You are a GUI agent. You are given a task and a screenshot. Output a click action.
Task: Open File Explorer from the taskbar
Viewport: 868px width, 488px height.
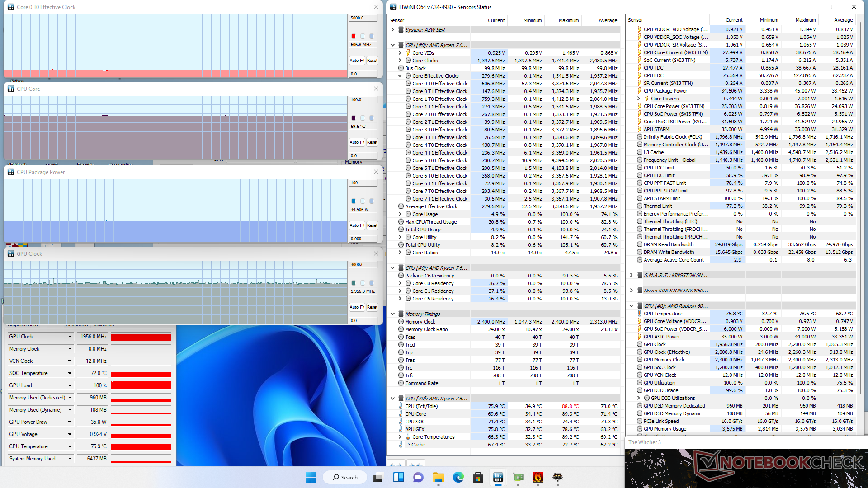(438, 477)
